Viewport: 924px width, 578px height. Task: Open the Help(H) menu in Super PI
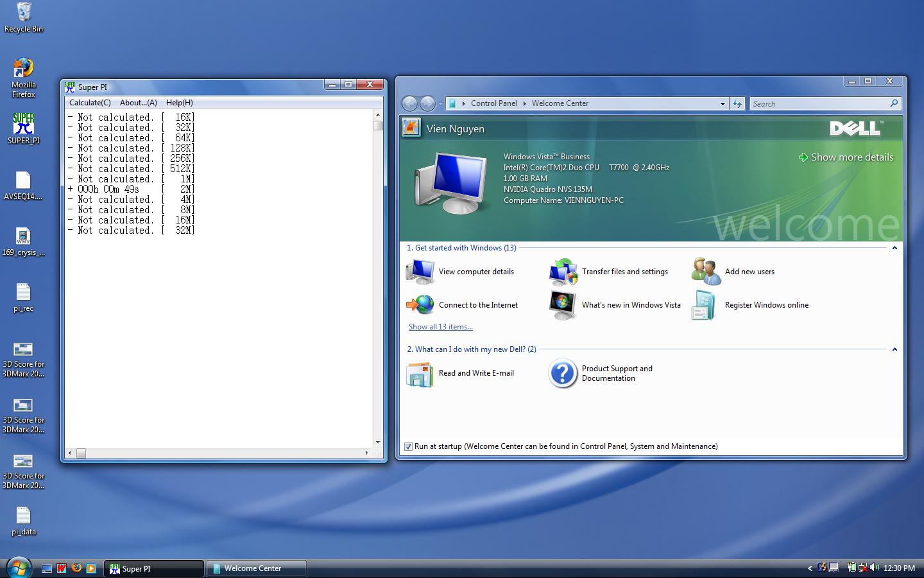pos(180,103)
